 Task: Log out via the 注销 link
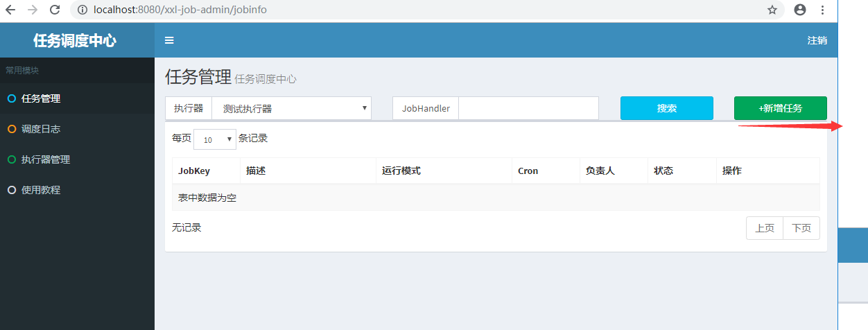[x=817, y=40]
